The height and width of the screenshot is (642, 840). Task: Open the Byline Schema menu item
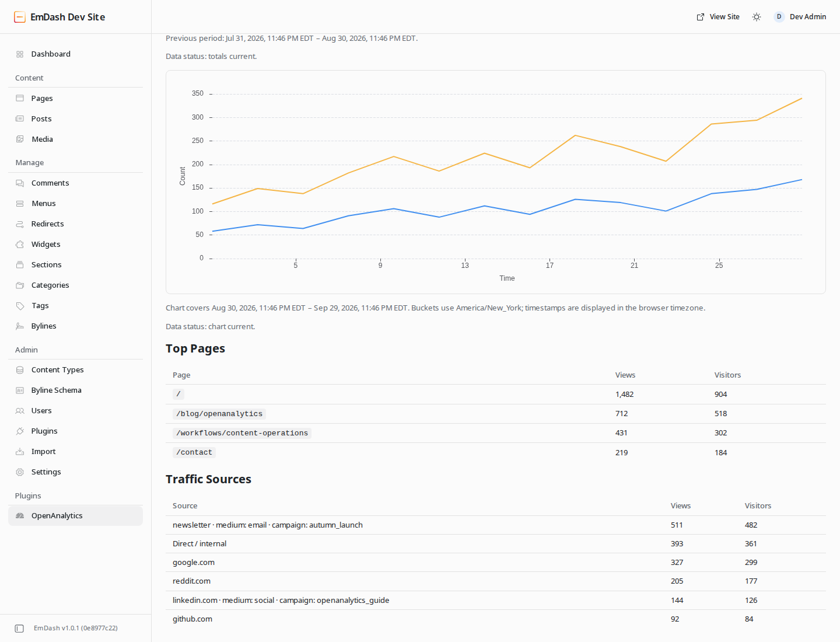tap(76, 390)
